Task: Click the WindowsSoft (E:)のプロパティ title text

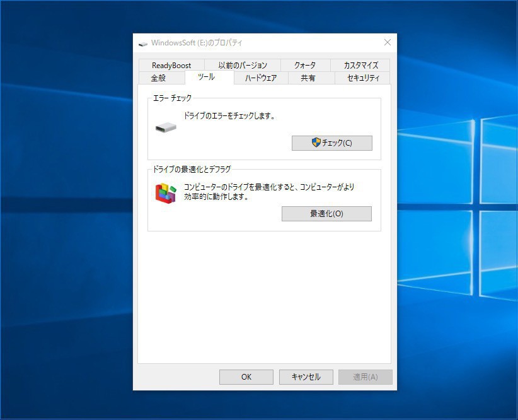Action: (197, 44)
